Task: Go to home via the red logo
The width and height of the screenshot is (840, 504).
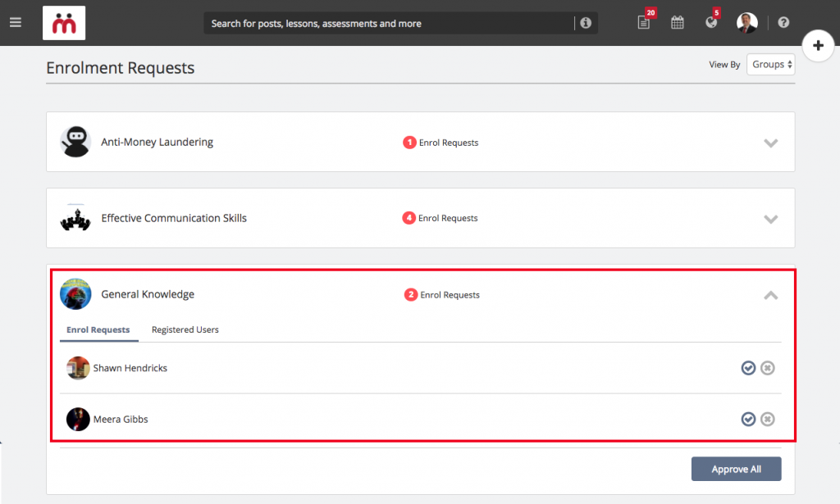Action: (64, 23)
